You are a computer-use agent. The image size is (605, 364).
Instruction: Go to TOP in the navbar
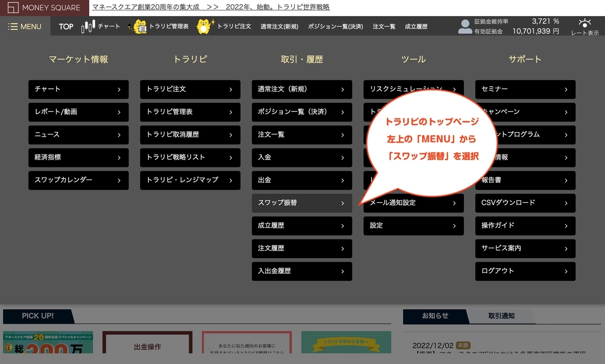click(66, 27)
